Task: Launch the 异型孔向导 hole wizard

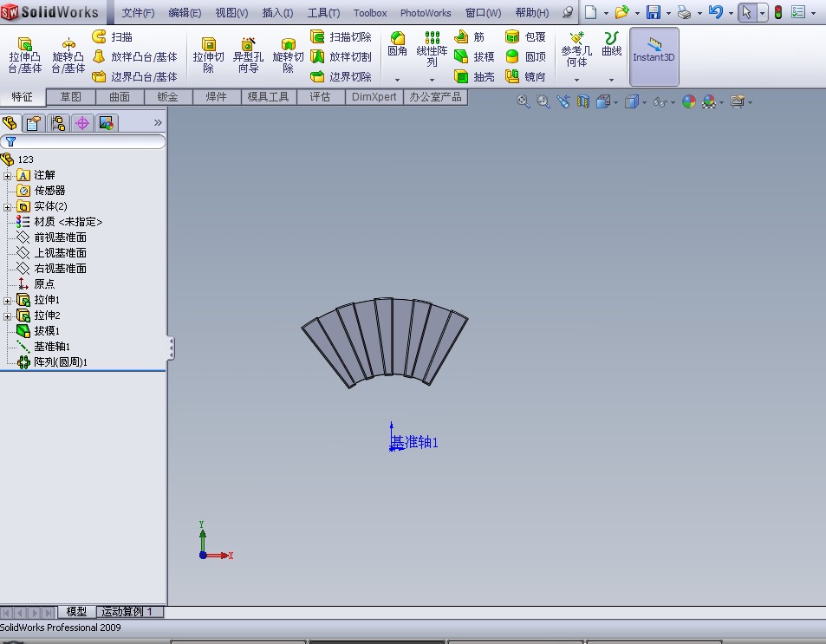Action: pos(248,55)
